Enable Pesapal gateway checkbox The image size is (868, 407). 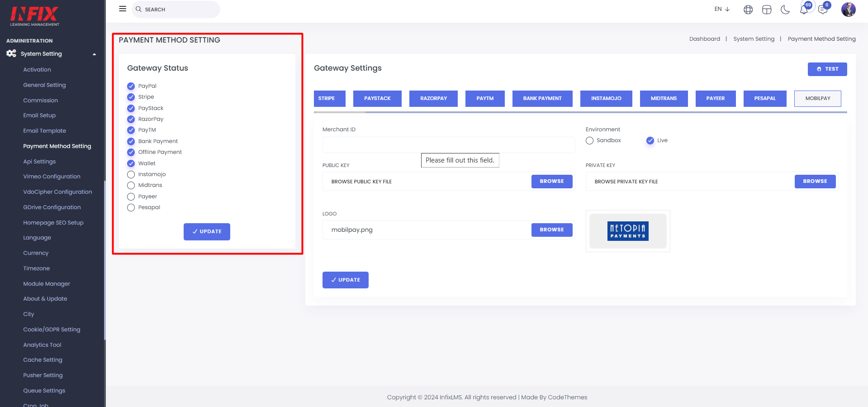pyautogui.click(x=131, y=207)
